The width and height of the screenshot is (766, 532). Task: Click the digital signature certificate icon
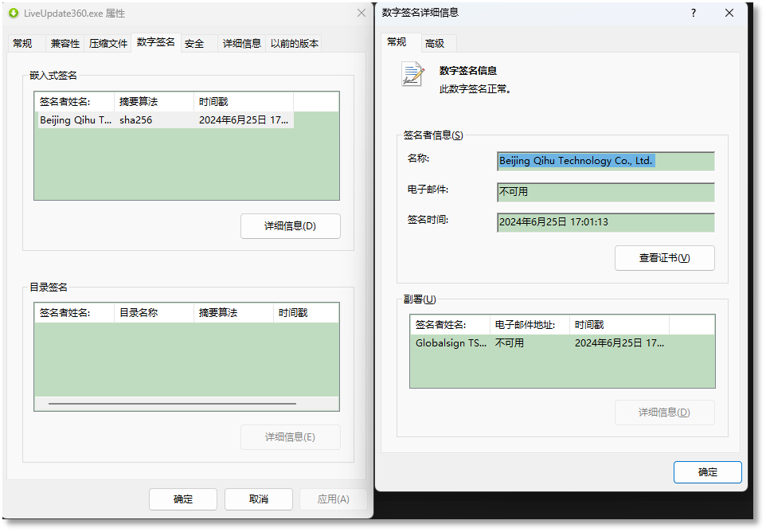pyautogui.click(x=412, y=74)
